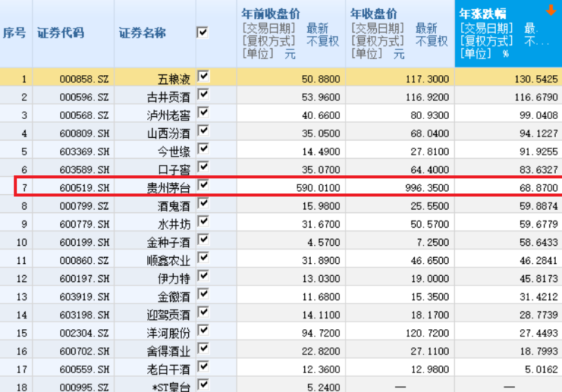Uncheck the checkbox for 古井贡酒
Screen dimensions: 562x392
click(x=203, y=94)
